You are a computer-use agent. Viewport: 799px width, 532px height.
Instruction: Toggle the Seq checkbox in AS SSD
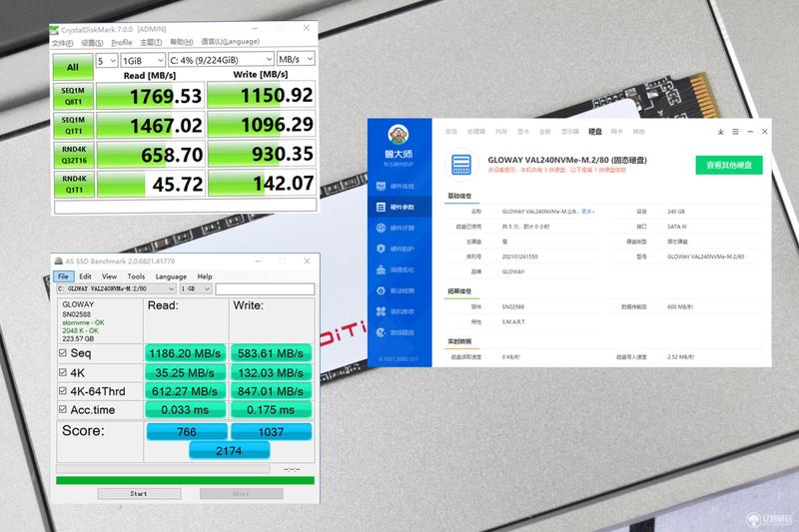63,352
